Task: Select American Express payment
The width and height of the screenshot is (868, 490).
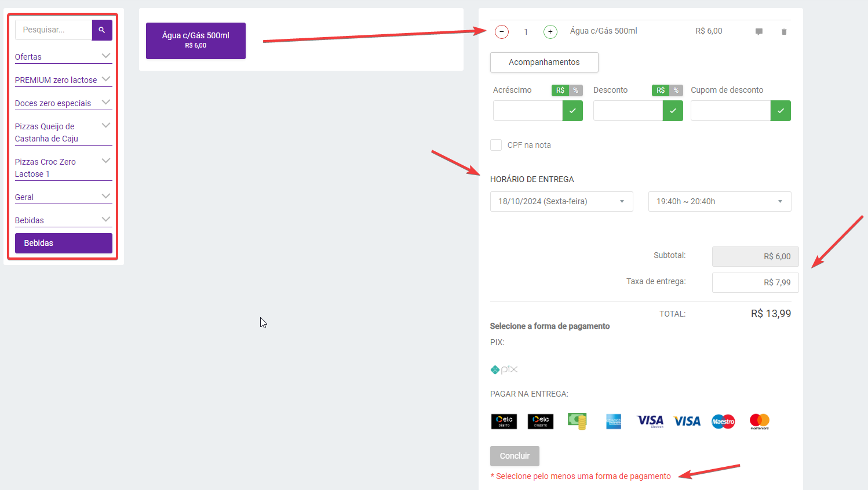Action: (614, 421)
